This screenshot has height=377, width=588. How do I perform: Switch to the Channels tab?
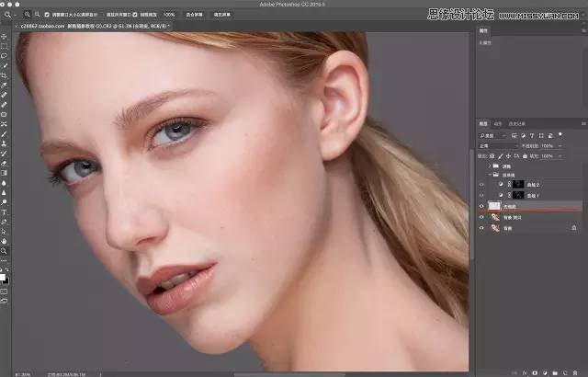click(498, 122)
